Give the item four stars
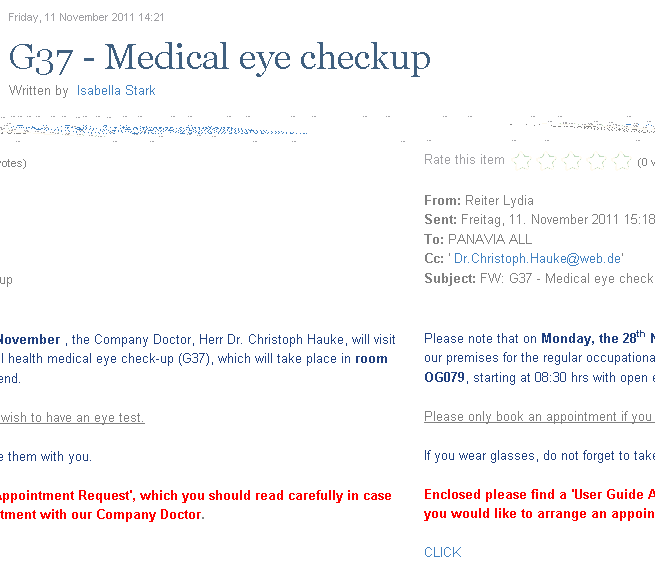This screenshot has height=583, width=655. pos(597,161)
